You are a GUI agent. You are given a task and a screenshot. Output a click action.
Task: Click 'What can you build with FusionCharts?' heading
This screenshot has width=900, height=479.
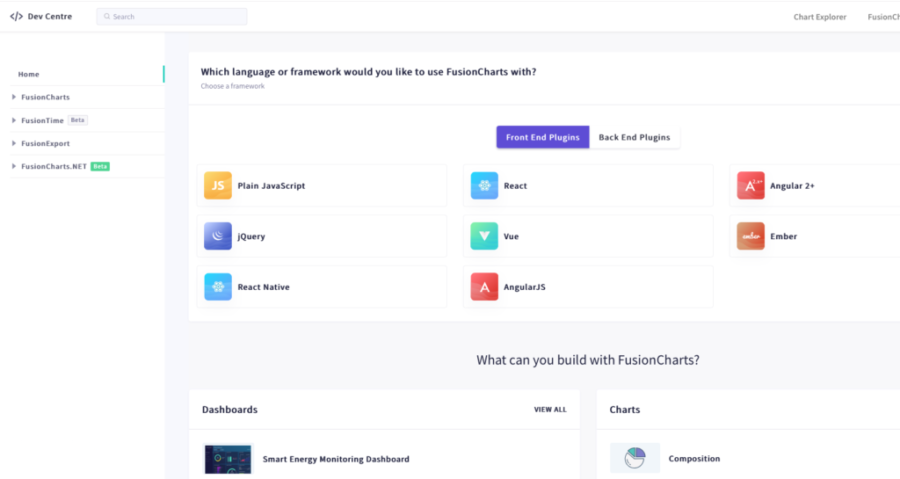588,360
